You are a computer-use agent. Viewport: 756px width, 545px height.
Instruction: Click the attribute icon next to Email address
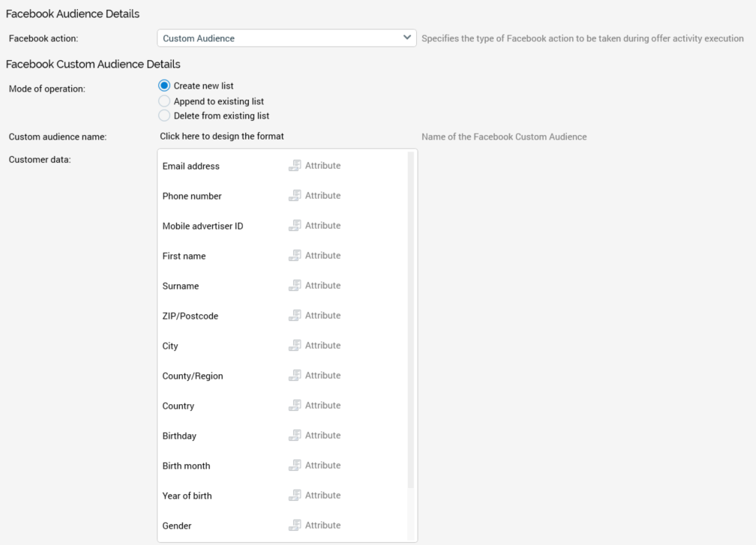coord(295,166)
